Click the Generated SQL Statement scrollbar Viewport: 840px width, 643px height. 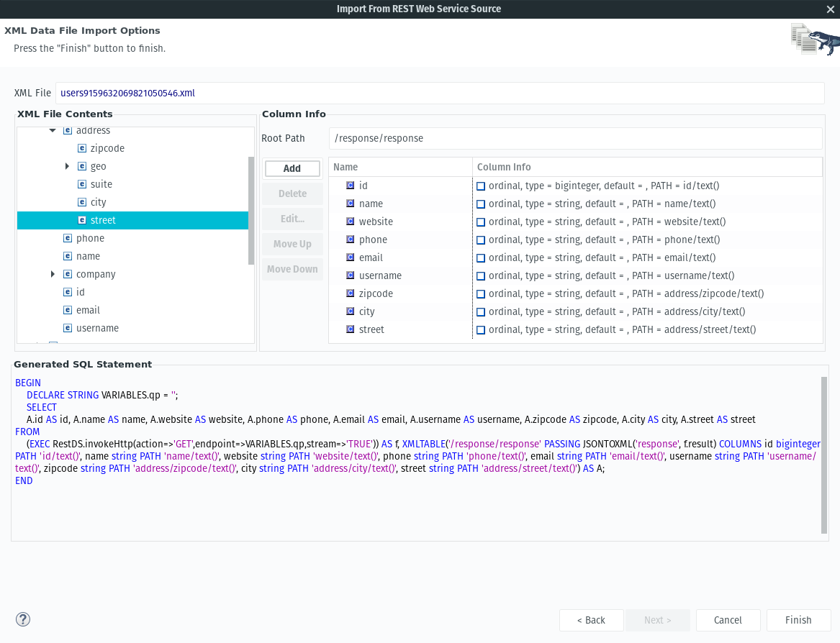[824, 455]
